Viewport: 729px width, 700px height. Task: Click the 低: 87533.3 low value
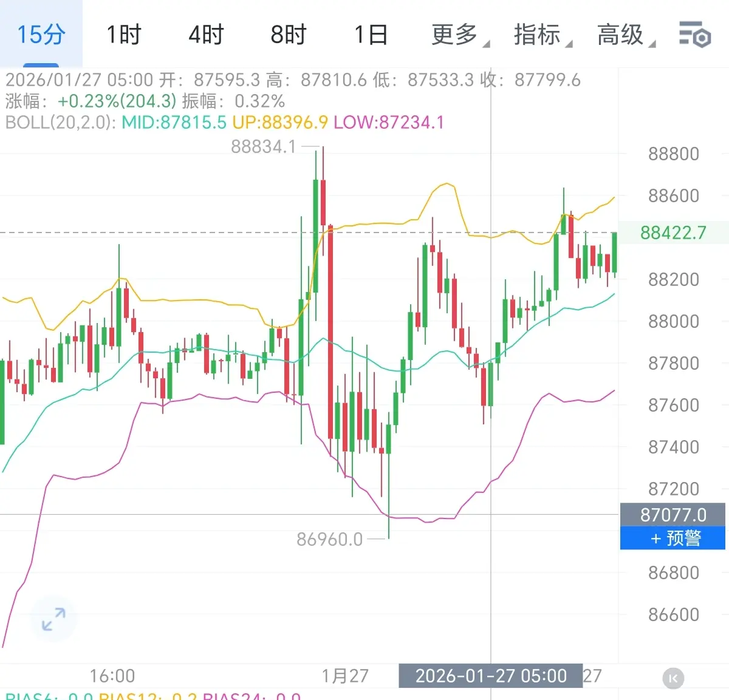coord(423,80)
